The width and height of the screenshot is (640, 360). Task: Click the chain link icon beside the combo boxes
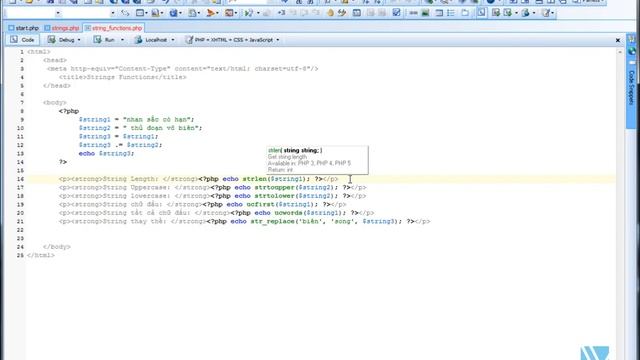point(125,13)
